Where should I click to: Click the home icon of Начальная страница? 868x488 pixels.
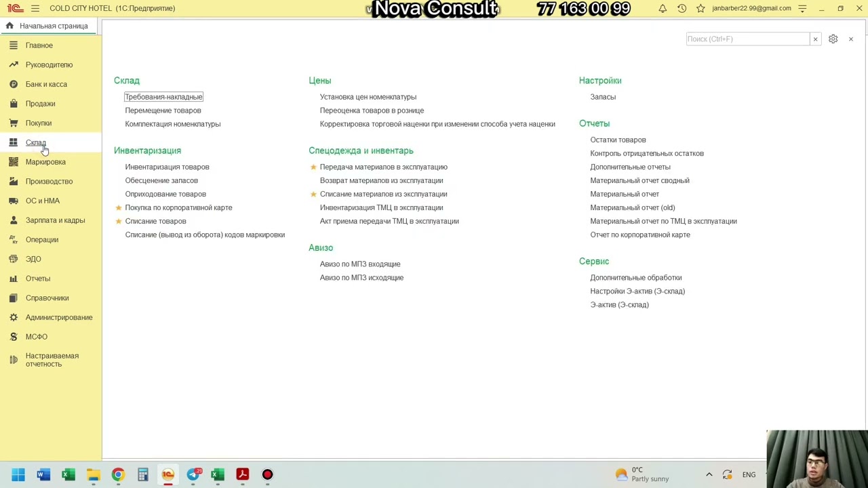tap(9, 26)
